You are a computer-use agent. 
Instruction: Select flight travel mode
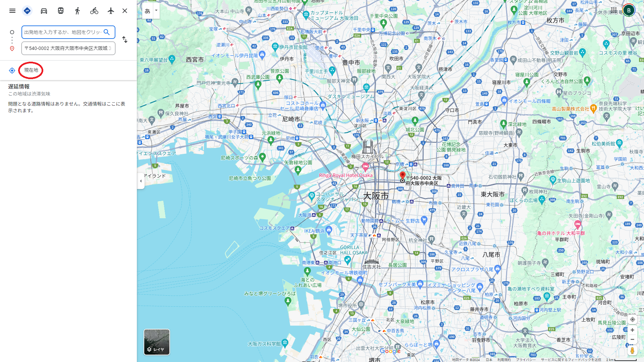111,11
